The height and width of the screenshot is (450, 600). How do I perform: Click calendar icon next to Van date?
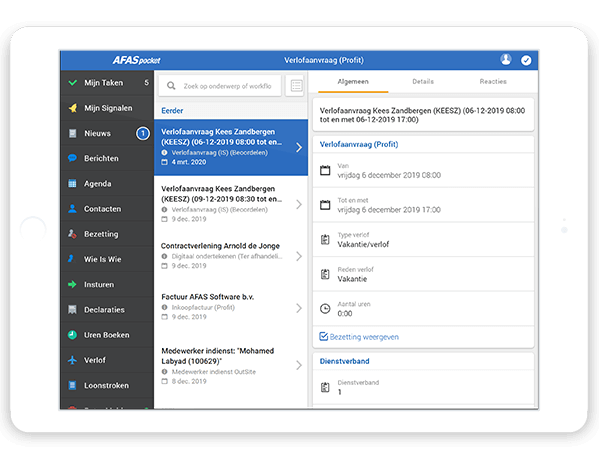click(325, 170)
